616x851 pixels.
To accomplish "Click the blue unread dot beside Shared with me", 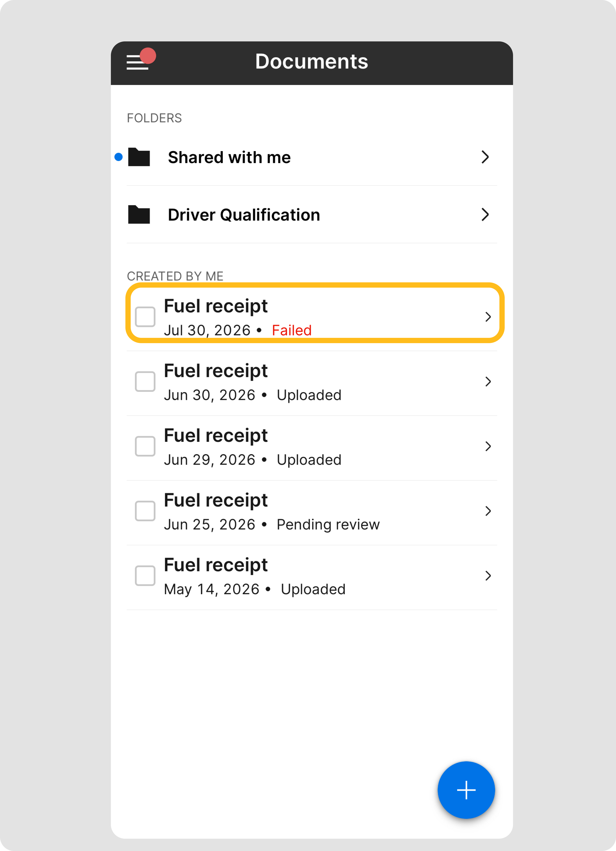I will click(x=119, y=157).
